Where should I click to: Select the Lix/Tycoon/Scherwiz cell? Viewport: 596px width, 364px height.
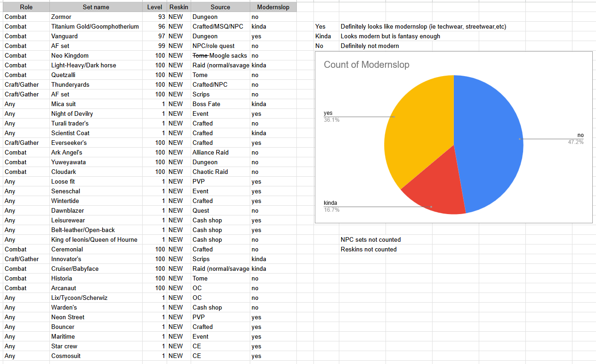[96, 298]
